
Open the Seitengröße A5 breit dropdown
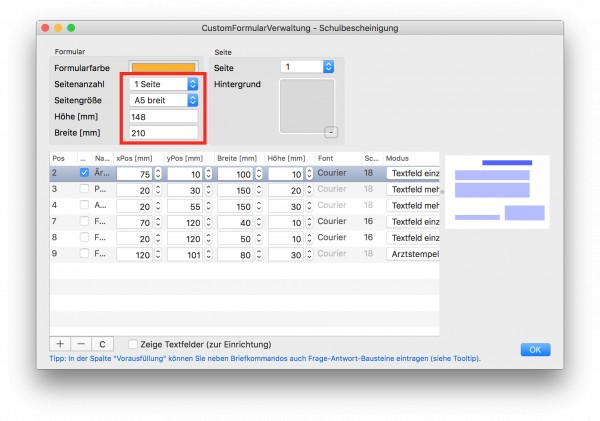(164, 100)
